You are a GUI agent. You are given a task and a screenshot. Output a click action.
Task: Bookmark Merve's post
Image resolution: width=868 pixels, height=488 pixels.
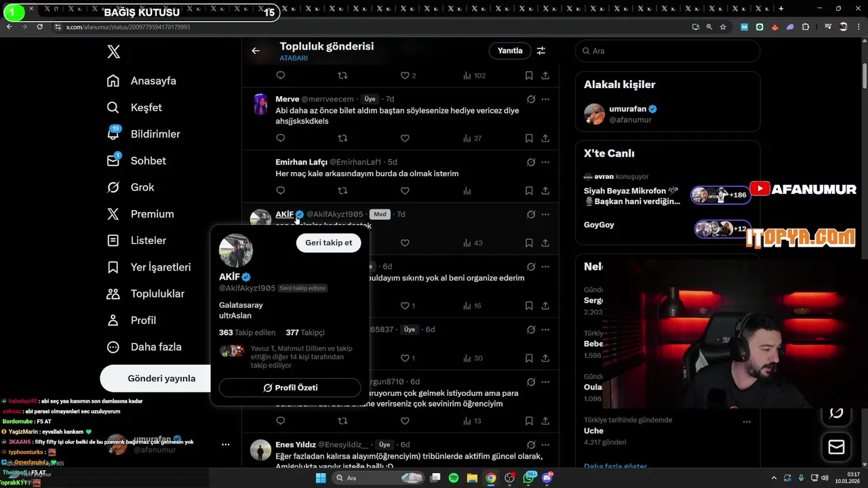coord(529,138)
